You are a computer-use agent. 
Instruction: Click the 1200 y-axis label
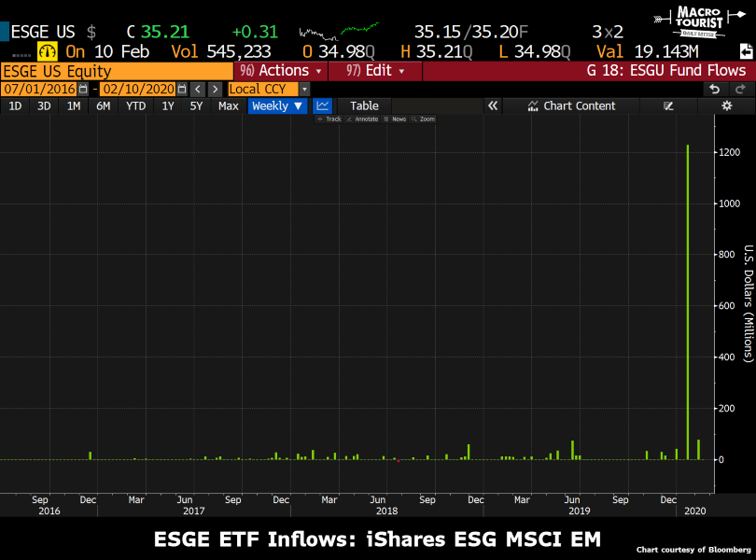point(729,152)
